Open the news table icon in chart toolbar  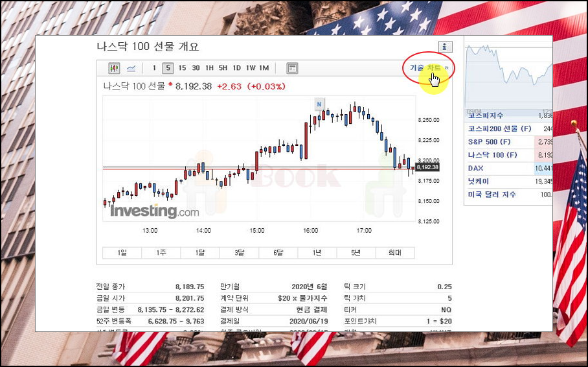tap(292, 68)
